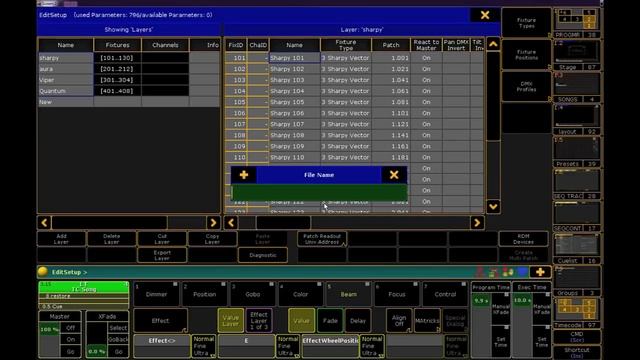Screen dimensions: 640x360
Task: Open the SEQ TRAC view thumbnail
Action: [577, 184]
